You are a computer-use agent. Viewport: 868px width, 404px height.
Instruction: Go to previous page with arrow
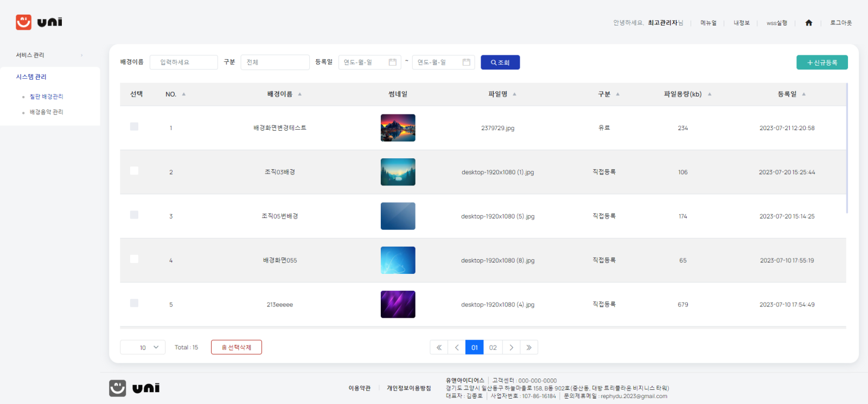457,348
